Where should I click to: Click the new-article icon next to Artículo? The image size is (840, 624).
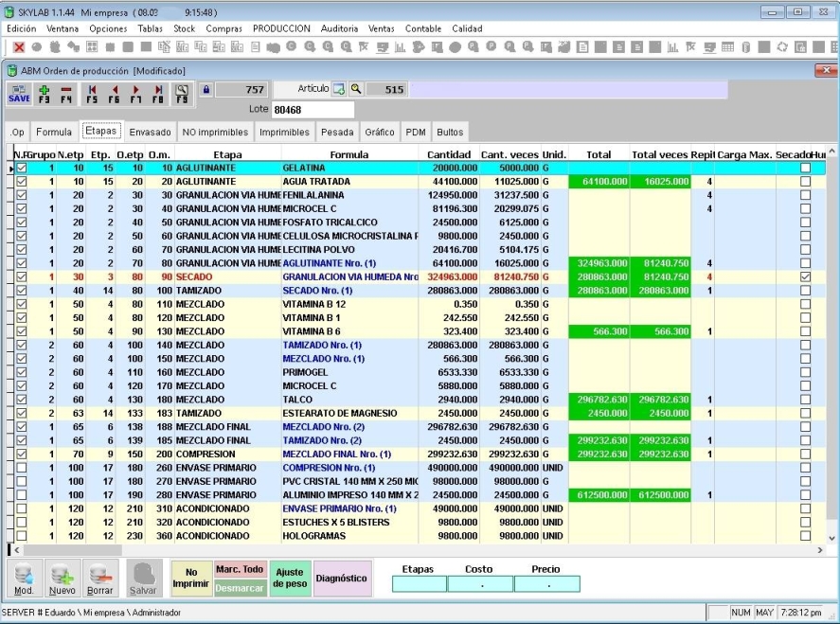point(339,89)
